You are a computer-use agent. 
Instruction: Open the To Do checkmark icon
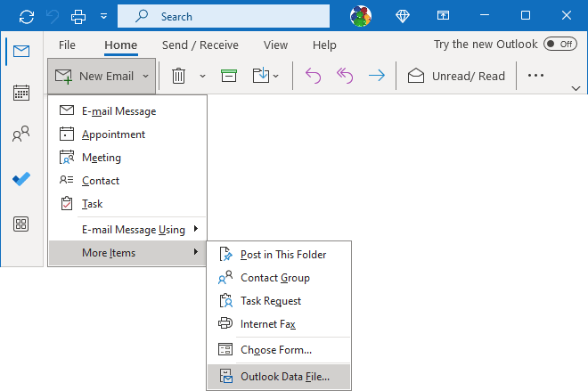coord(21,179)
